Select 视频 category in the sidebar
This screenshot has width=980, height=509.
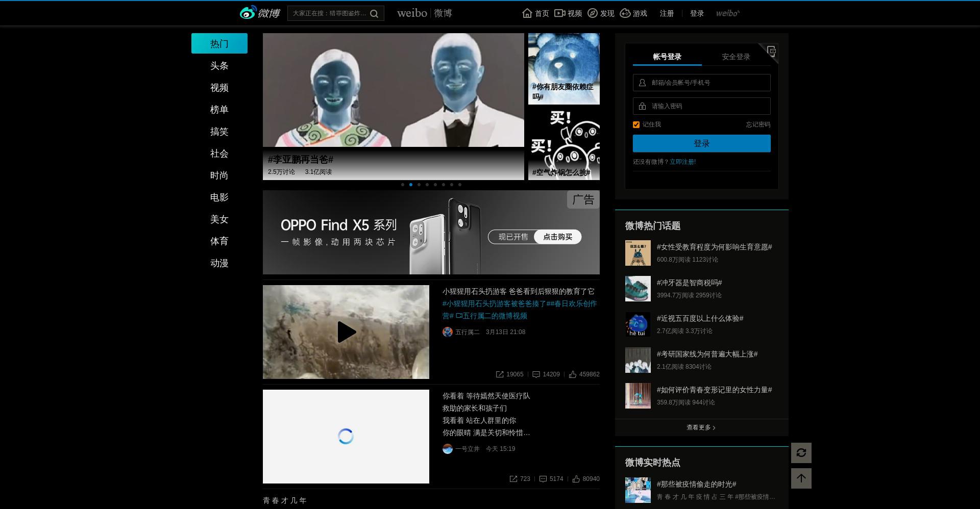[x=219, y=88]
